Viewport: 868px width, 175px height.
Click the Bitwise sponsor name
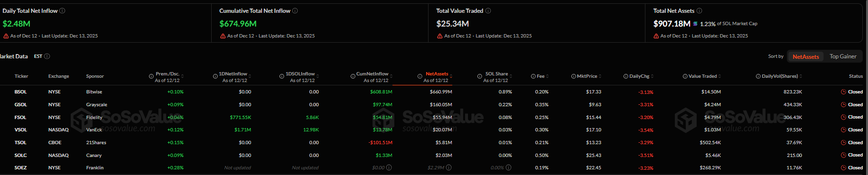tap(94, 92)
